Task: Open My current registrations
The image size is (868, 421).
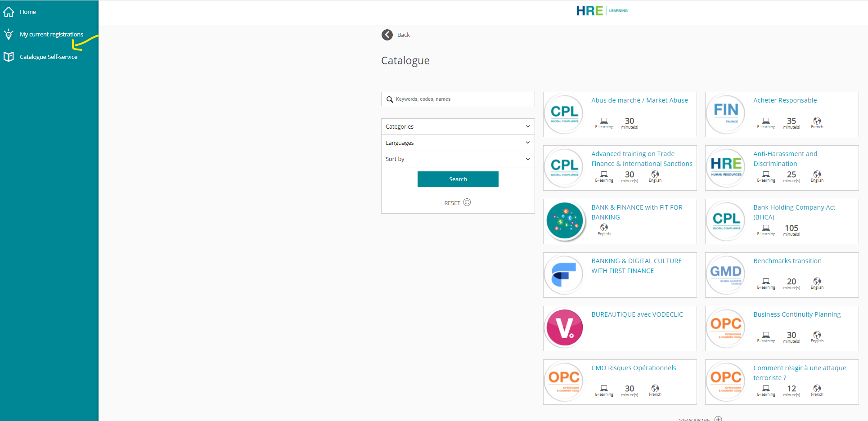Action: click(51, 35)
